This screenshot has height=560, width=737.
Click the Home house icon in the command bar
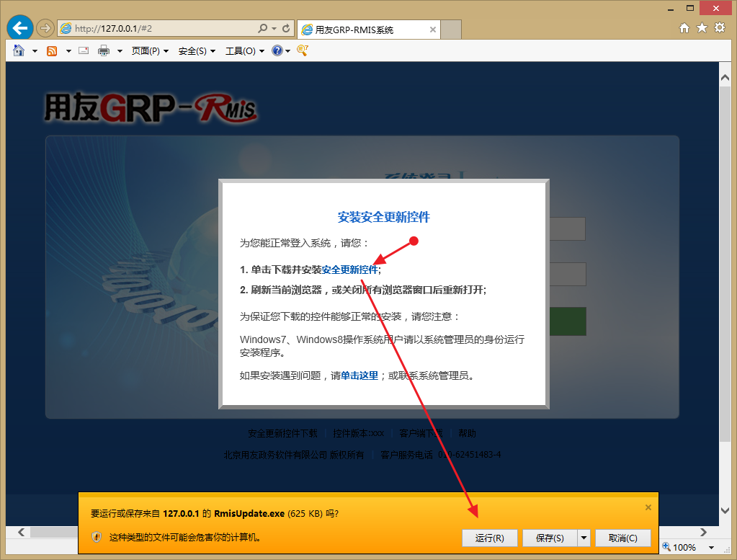pyautogui.click(x=19, y=50)
